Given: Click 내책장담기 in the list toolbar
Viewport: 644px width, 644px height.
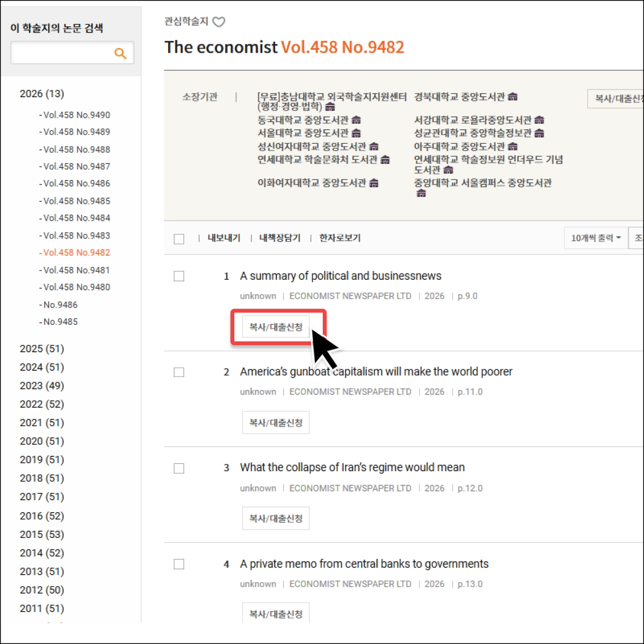Looking at the screenshot, I should (280, 238).
